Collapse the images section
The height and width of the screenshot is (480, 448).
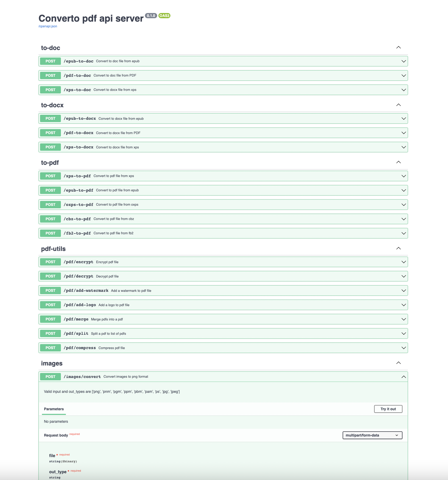coord(398,363)
